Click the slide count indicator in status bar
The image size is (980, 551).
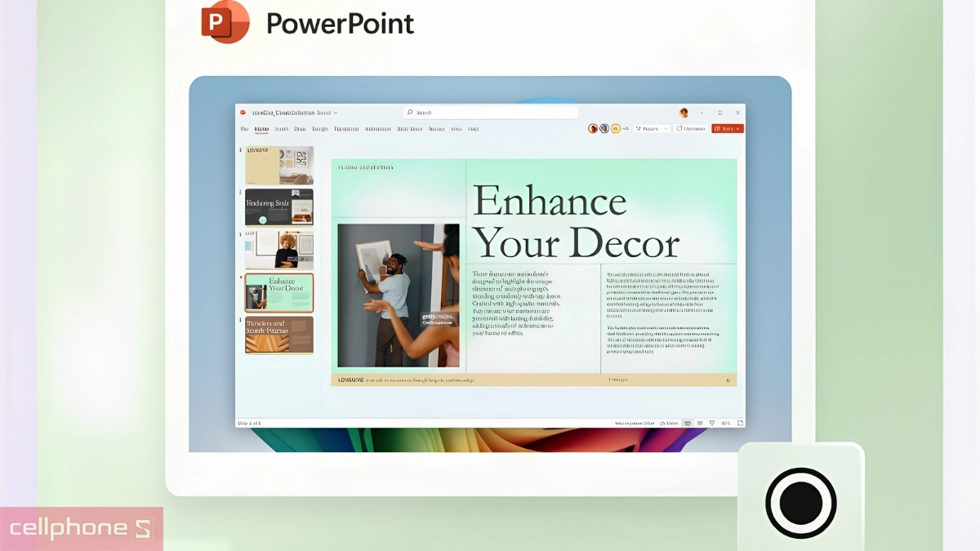247,423
